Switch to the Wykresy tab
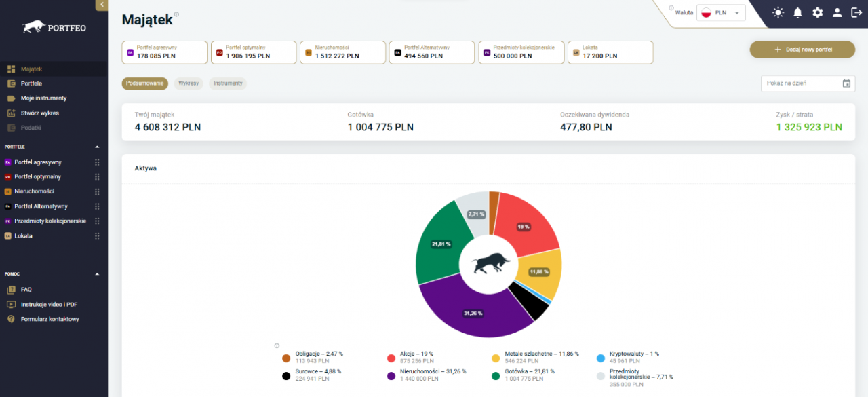 (188, 83)
